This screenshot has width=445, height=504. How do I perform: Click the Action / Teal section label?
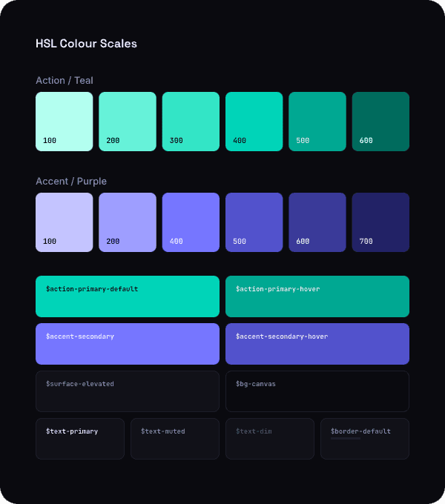65,80
